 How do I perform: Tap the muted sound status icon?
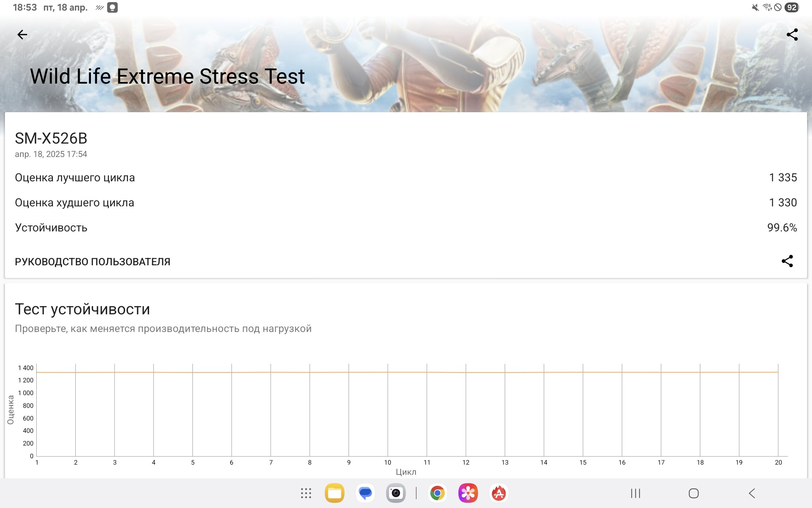click(755, 7)
